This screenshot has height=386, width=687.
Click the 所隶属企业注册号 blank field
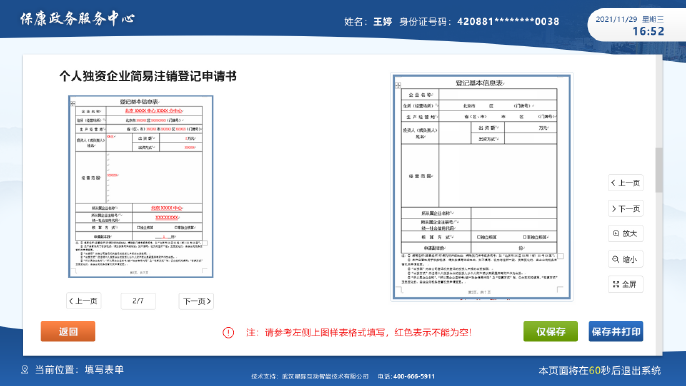[514, 225]
